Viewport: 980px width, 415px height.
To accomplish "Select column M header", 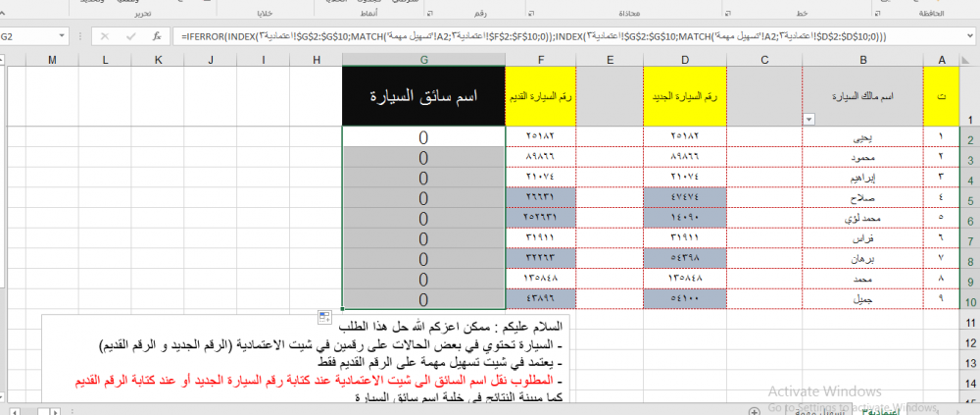I will [52, 60].
